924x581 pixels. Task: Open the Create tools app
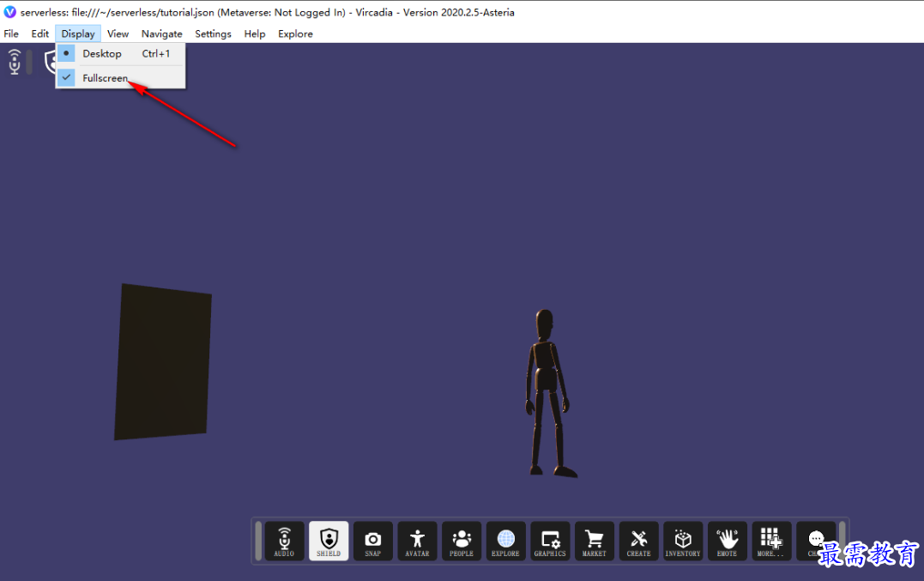pos(639,541)
